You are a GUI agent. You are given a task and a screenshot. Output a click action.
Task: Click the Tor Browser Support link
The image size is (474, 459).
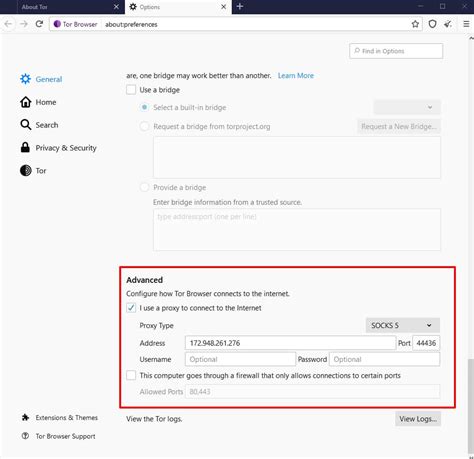click(65, 436)
